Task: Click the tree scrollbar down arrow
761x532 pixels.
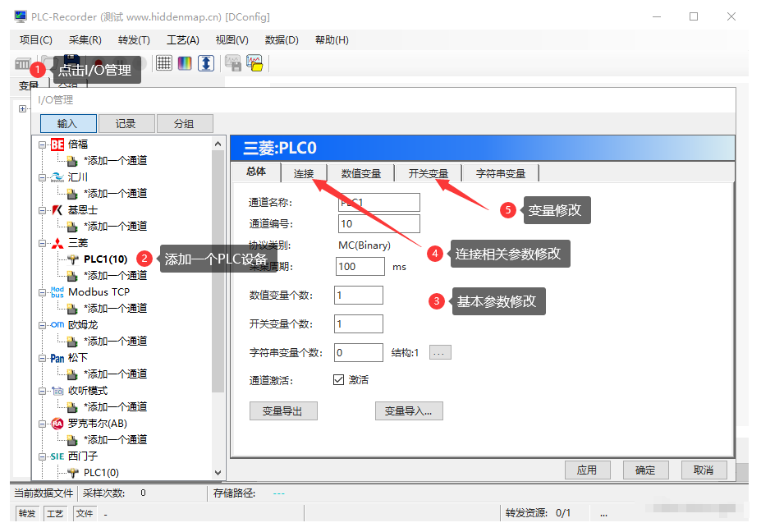Action: click(218, 472)
